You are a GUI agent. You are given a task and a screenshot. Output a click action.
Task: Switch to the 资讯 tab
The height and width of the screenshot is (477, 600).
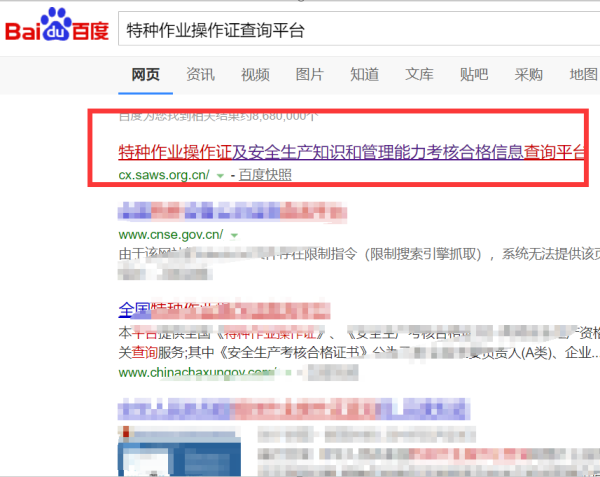200,74
